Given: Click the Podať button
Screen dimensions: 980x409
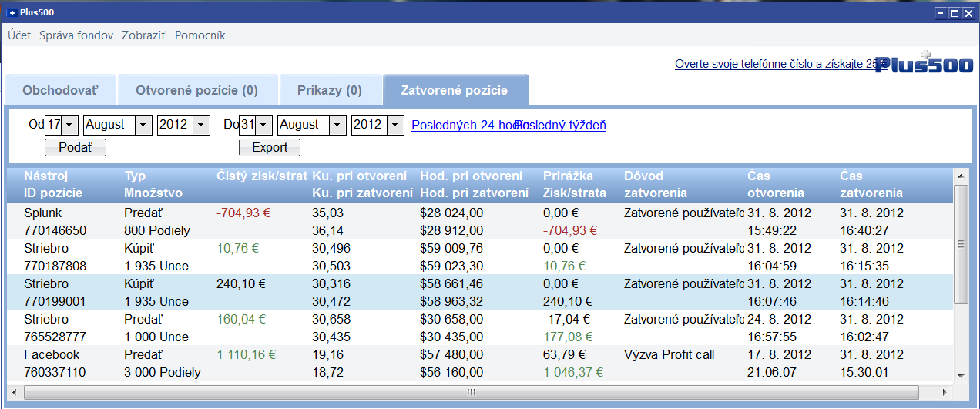Looking at the screenshot, I should point(75,148).
